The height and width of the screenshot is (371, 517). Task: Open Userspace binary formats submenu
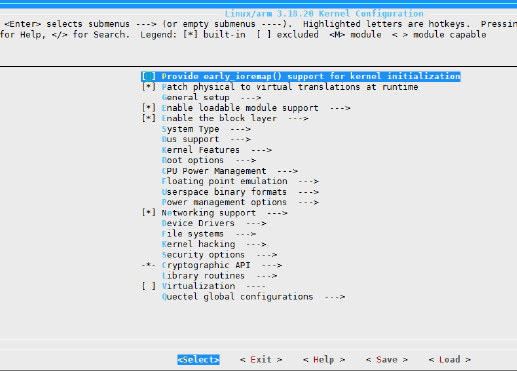point(240,192)
